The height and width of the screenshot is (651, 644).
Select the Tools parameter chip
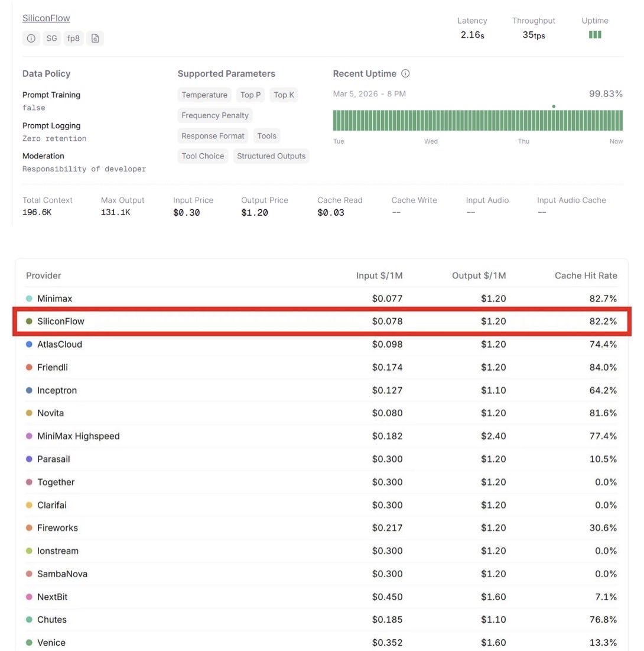[267, 136]
